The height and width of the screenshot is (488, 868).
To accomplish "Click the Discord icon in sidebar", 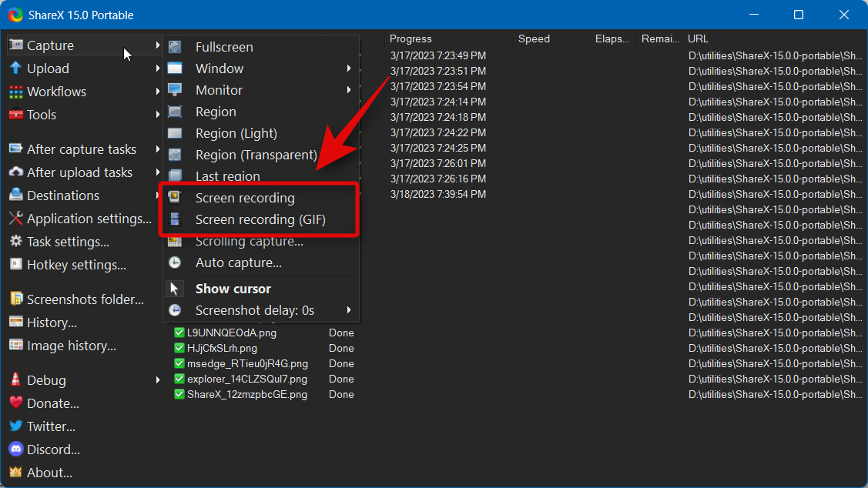I will tap(15, 449).
